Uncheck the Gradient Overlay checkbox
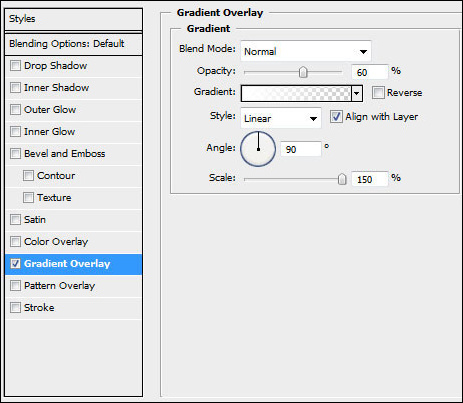Screen dimensions: 463x403 [15, 264]
